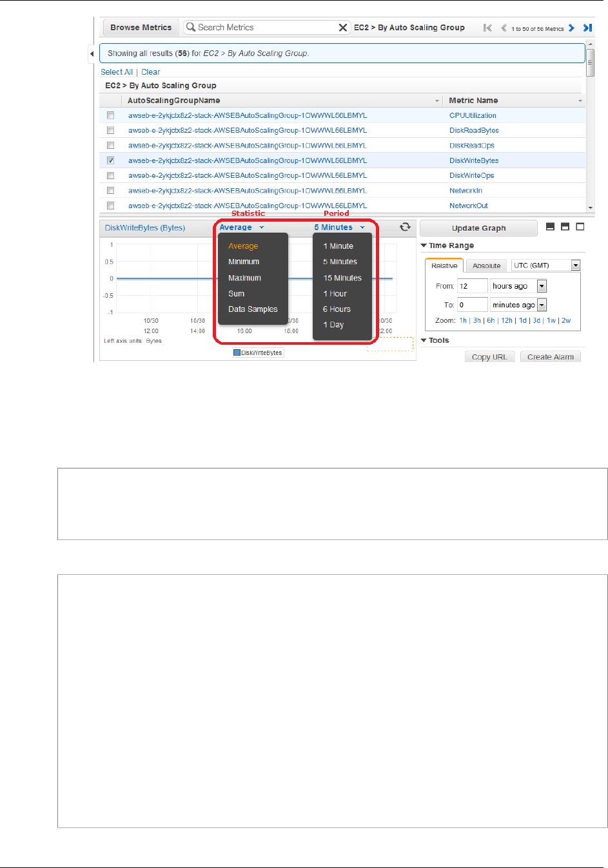Image resolution: width=608 pixels, height=868 pixels.
Task: Click the Clear selection link
Action: point(151,72)
